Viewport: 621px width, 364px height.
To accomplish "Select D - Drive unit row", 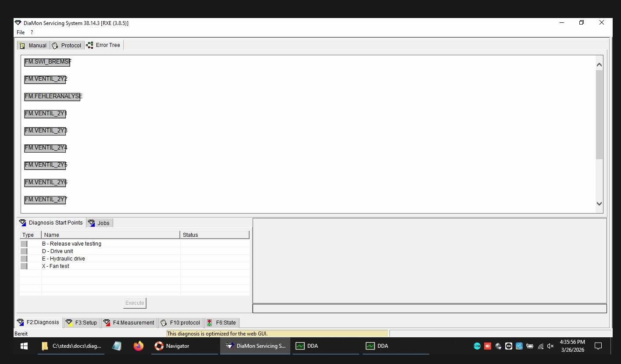I will coord(134,251).
